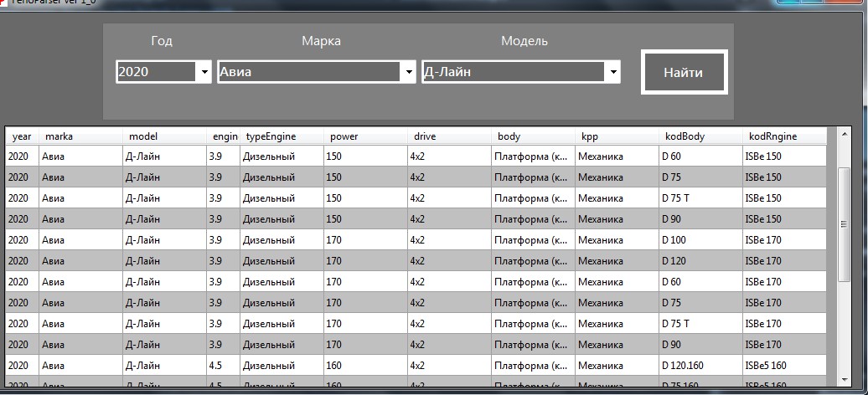Click the kpp column header
Viewport: 868px width, 395px height.
pyautogui.click(x=617, y=136)
